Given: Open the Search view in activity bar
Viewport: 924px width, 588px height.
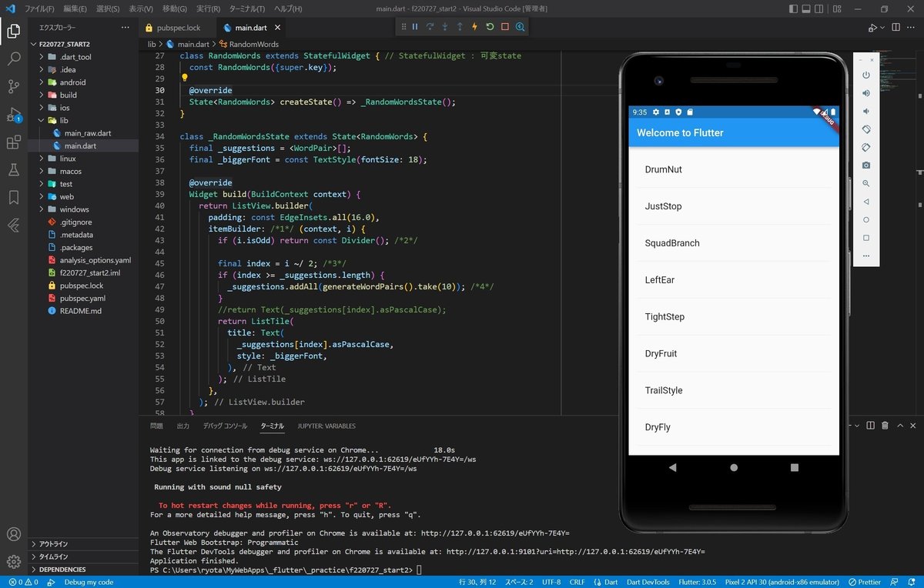Looking at the screenshot, I should [x=14, y=58].
